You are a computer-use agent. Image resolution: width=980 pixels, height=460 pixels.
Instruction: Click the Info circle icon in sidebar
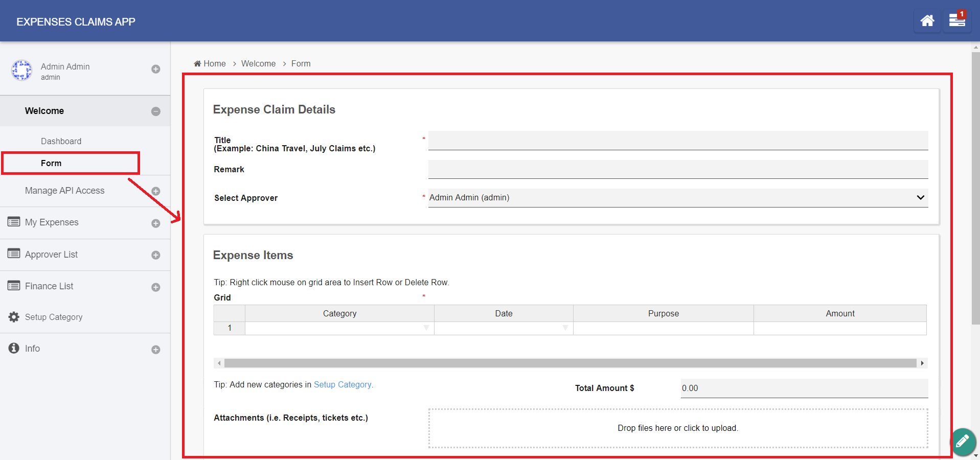coord(14,348)
